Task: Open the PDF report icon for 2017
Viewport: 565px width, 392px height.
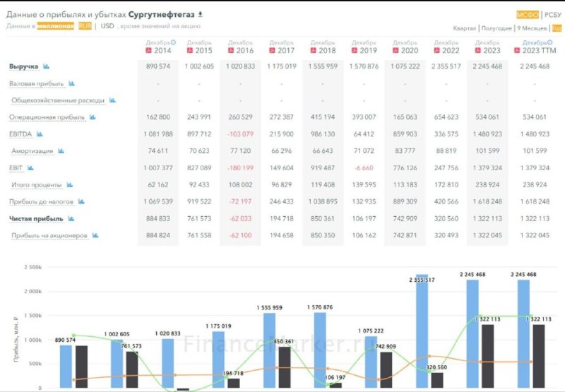Action: click(273, 50)
